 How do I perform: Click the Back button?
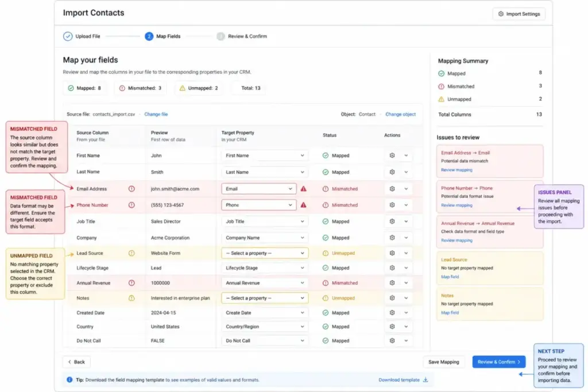pyautogui.click(x=76, y=362)
